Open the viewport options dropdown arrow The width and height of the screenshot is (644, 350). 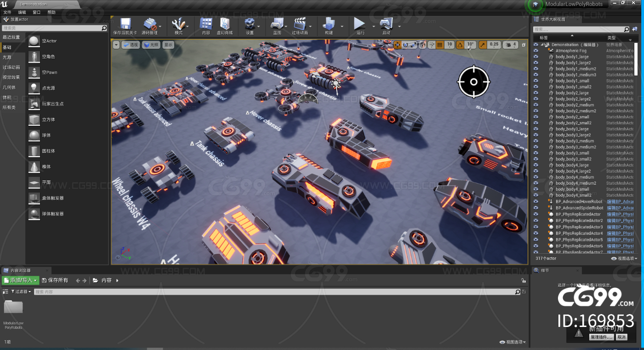tap(116, 45)
